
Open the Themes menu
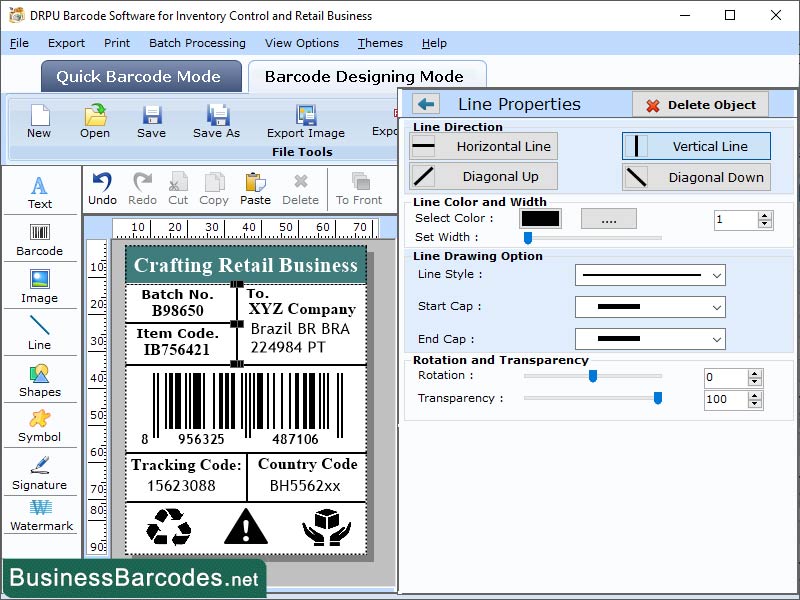tap(380, 43)
